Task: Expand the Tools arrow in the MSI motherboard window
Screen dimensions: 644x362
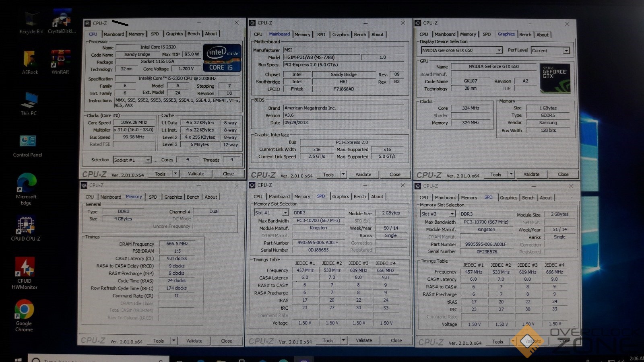Action: coord(343,174)
